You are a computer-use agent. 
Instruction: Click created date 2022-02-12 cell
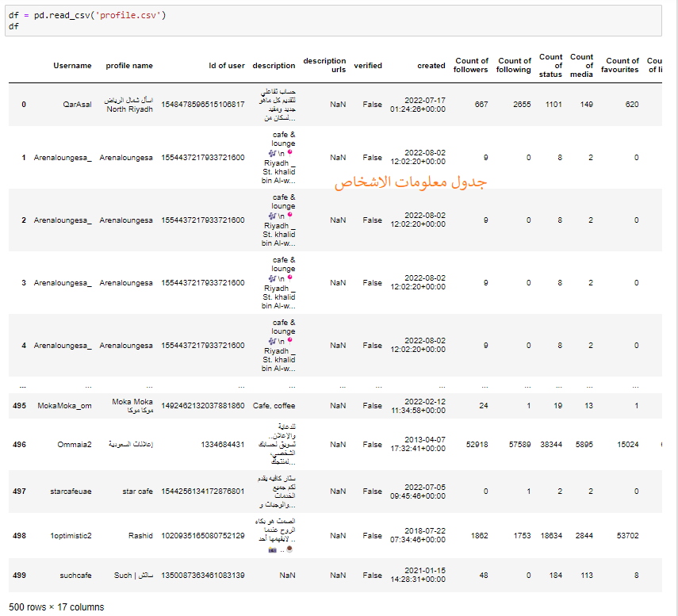click(x=418, y=406)
